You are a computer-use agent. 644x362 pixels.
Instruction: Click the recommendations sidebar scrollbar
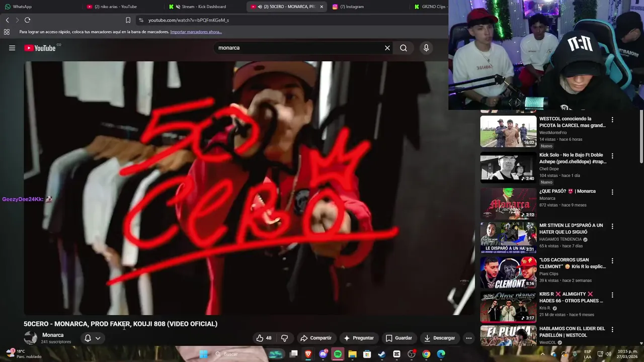641,136
